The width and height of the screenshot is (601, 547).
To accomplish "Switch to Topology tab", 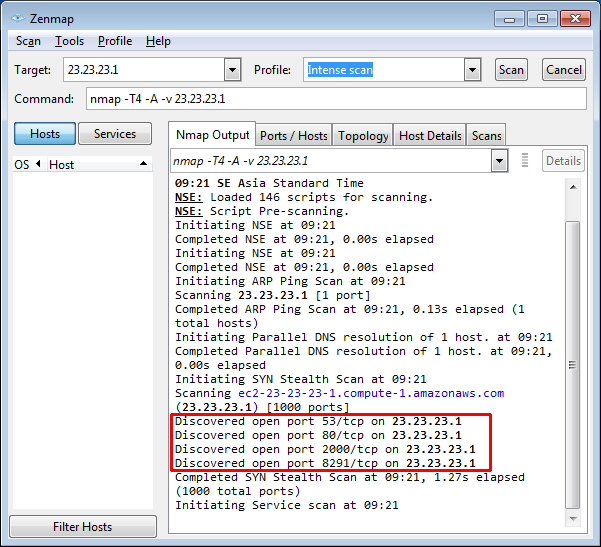I will [363, 136].
